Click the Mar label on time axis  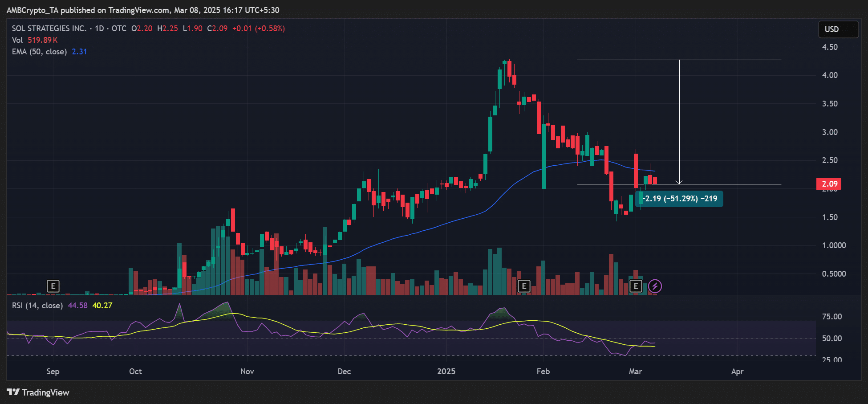[x=635, y=371]
